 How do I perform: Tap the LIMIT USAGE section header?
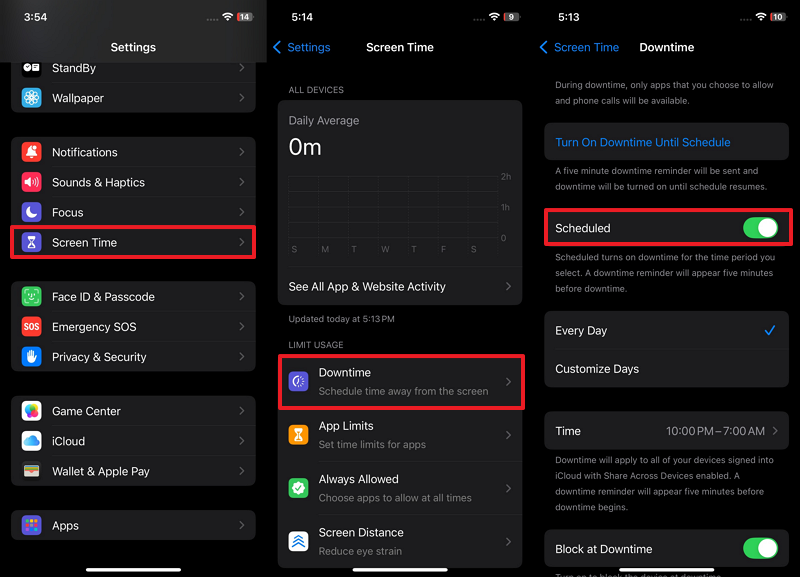point(316,345)
